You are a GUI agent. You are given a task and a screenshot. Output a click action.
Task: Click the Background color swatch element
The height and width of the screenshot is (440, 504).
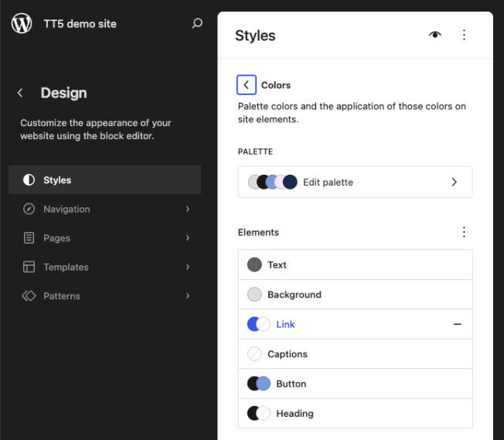coord(254,295)
